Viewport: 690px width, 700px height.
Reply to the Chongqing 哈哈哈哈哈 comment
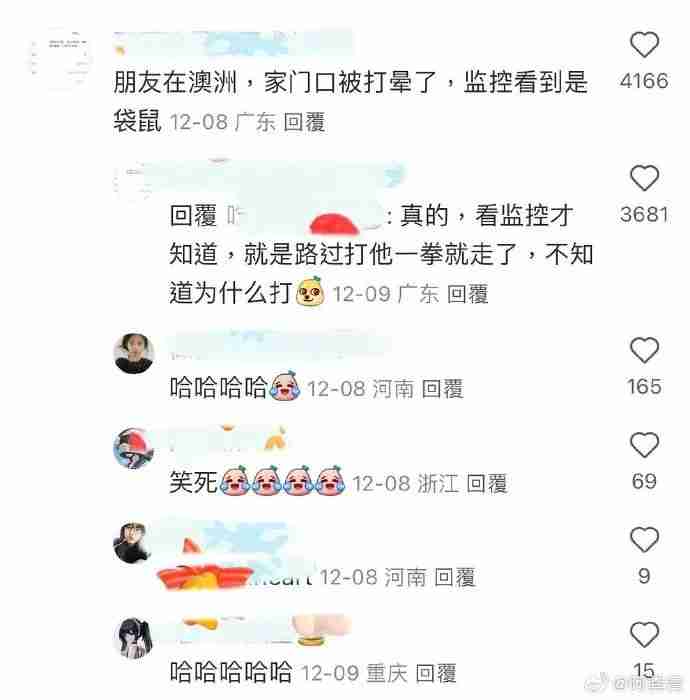click(x=436, y=673)
